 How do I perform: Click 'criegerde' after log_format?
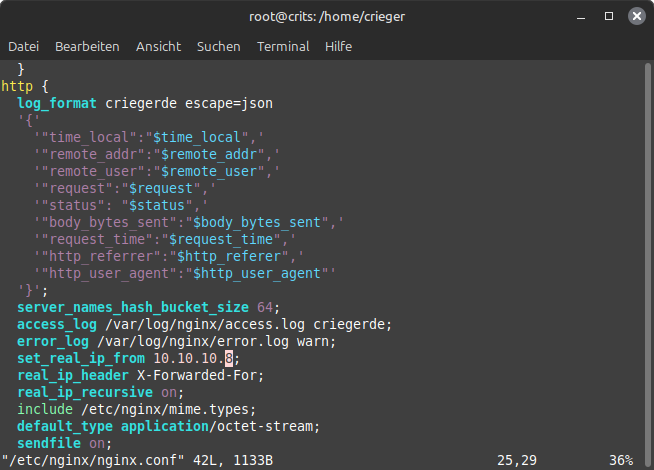pos(141,103)
